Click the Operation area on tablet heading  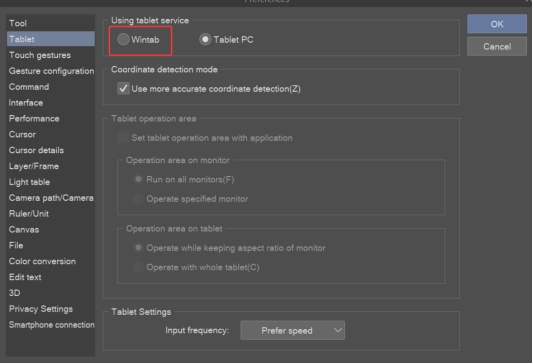point(174,229)
